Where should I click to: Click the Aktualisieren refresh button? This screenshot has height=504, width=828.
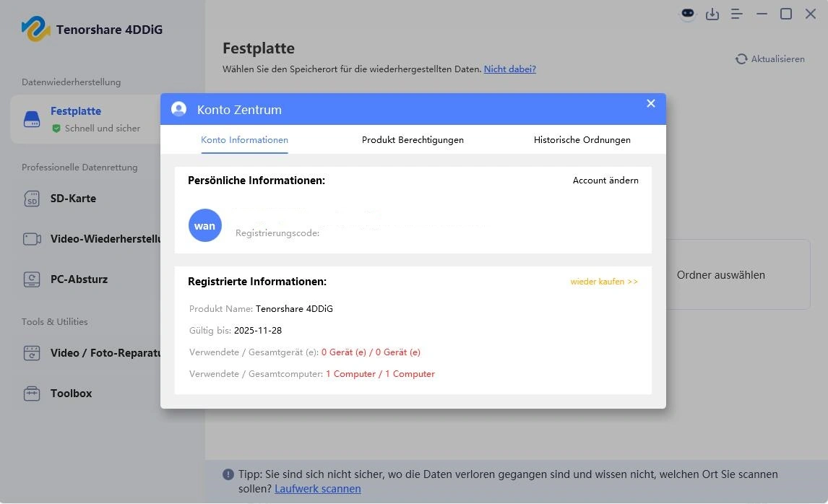770,59
